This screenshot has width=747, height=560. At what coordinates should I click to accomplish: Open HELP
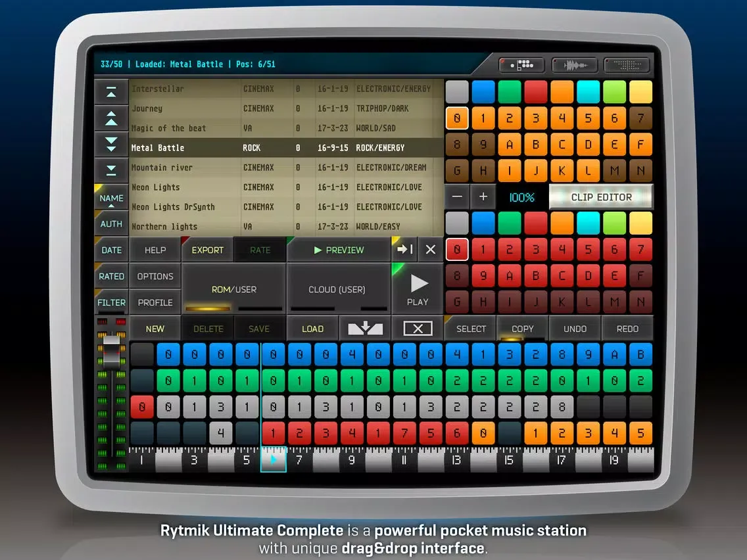155,250
